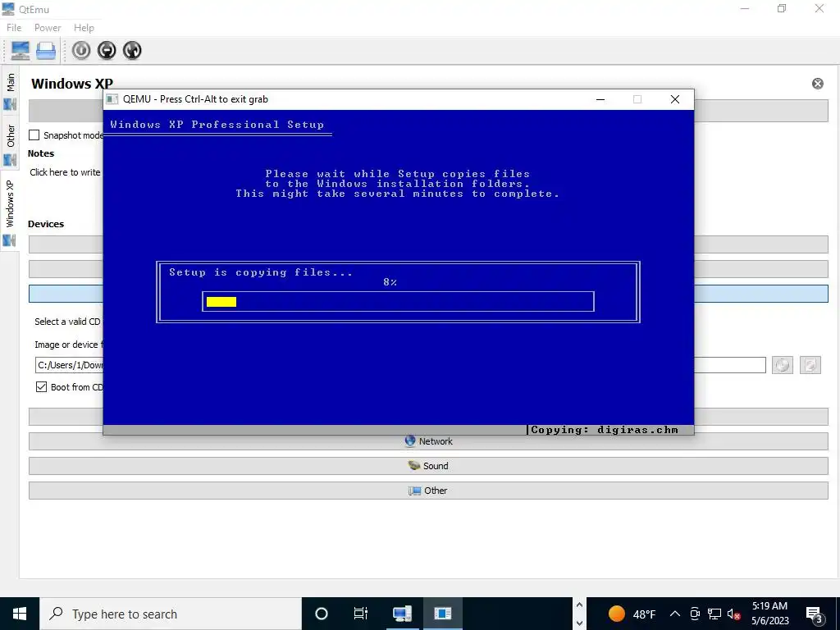Click the Stop machine toolbar icon

107,50
